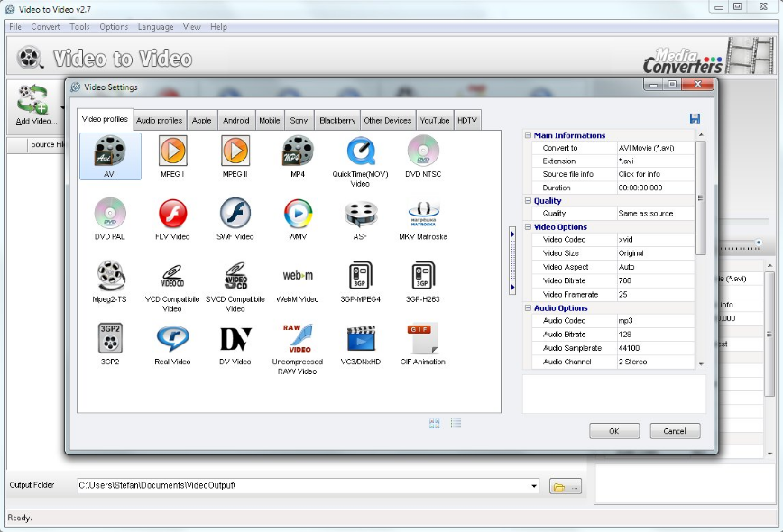Click the Video Bitrate value field
This screenshot has width=783, height=532.
[654, 280]
